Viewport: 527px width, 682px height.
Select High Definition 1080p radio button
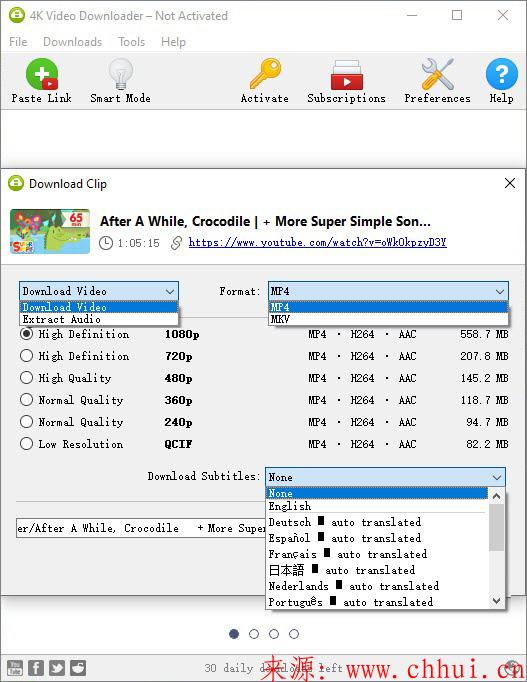point(27,334)
